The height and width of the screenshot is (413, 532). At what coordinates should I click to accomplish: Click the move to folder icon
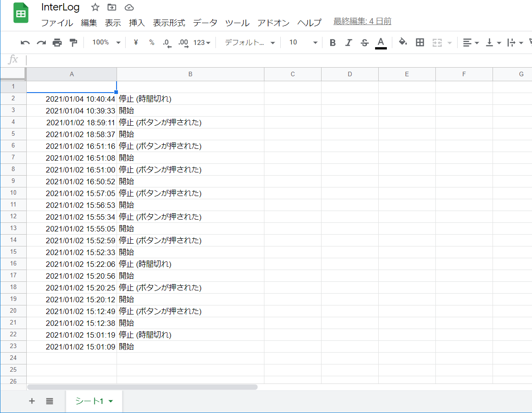pyautogui.click(x=112, y=7)
